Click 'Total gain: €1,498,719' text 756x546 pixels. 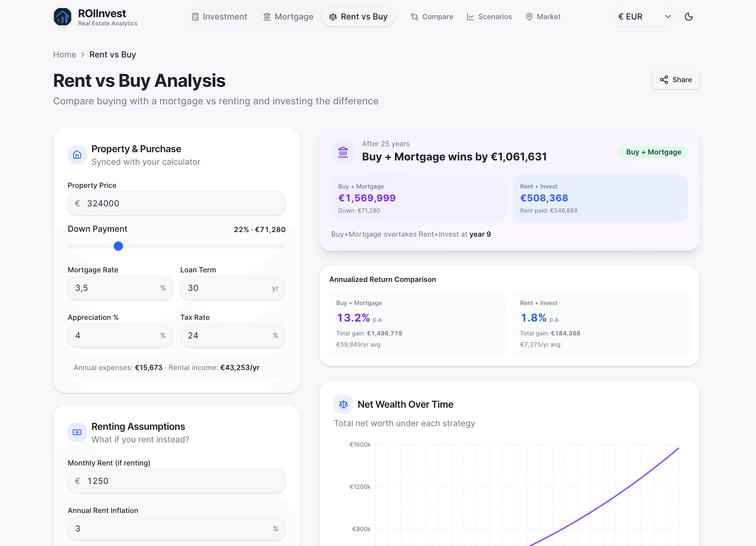coord(369,333)
